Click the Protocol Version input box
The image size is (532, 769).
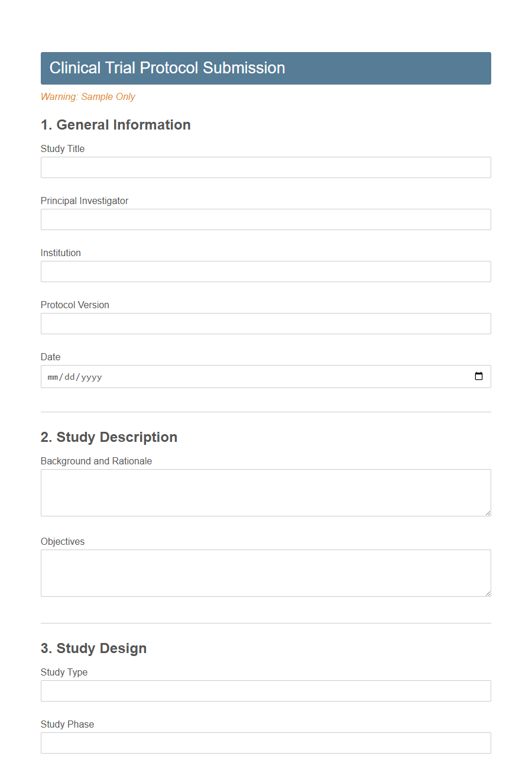coord(265,324)
